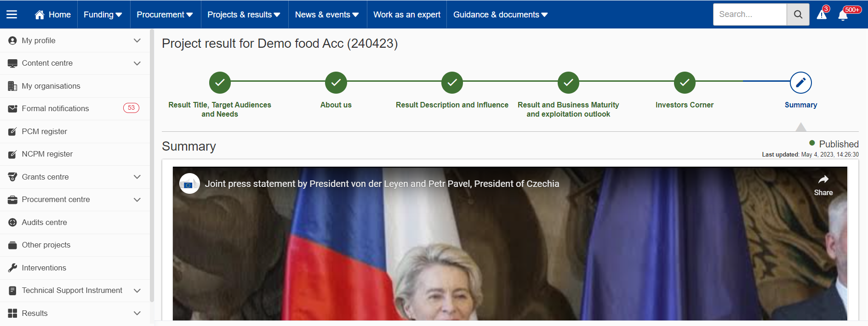This screenshot has width=868, height=326.
Task: Click the Project result page heading
Action: point(280,44)
